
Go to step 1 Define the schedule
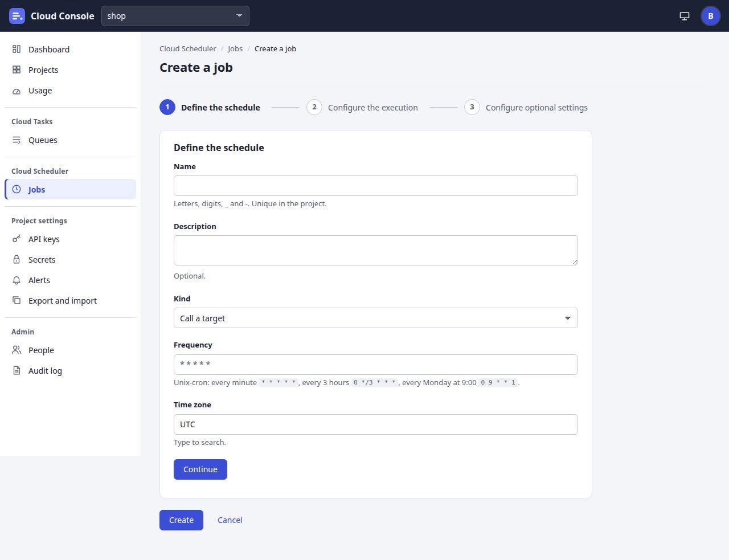tap(210, 108)
